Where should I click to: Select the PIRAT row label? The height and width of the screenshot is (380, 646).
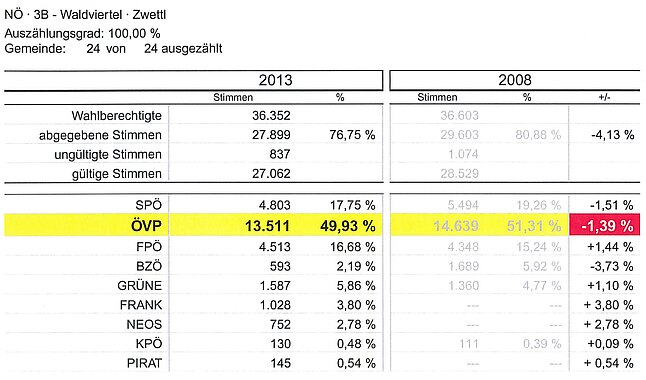(x=145, y=364)
